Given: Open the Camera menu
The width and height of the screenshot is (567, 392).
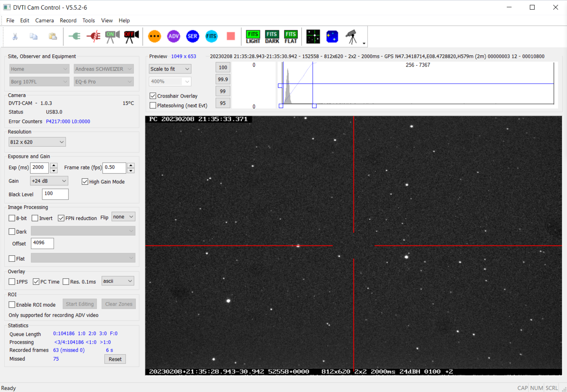Looking at the screenshot, I should 44,20.
